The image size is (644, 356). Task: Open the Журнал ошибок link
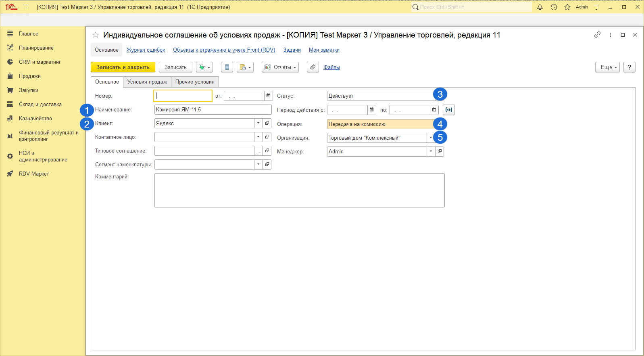pos(146,50)
